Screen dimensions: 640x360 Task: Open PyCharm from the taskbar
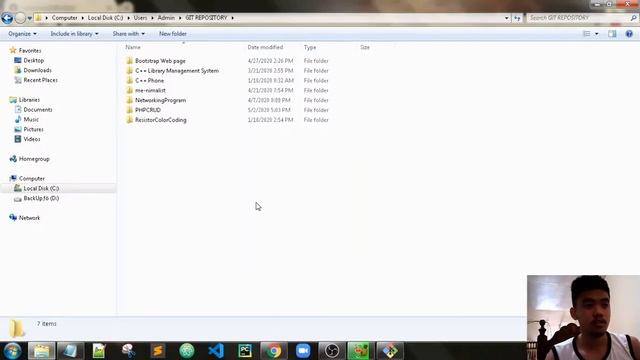coord(245,351)
